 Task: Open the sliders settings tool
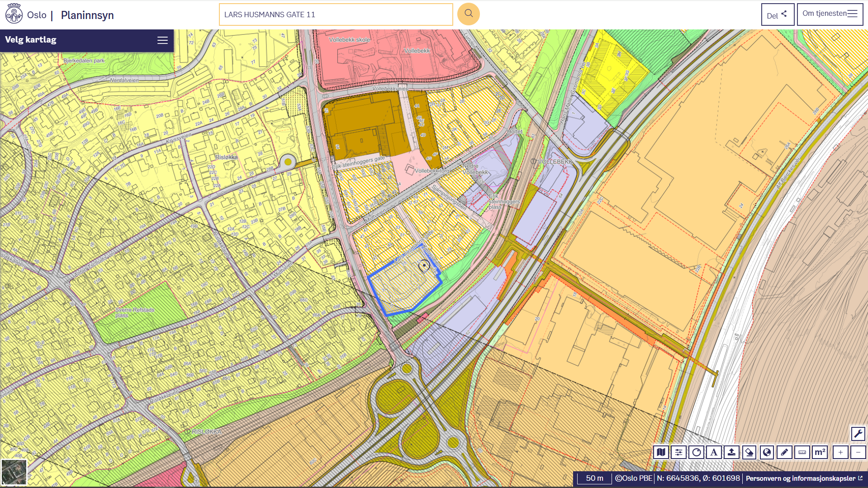(678, 452)
